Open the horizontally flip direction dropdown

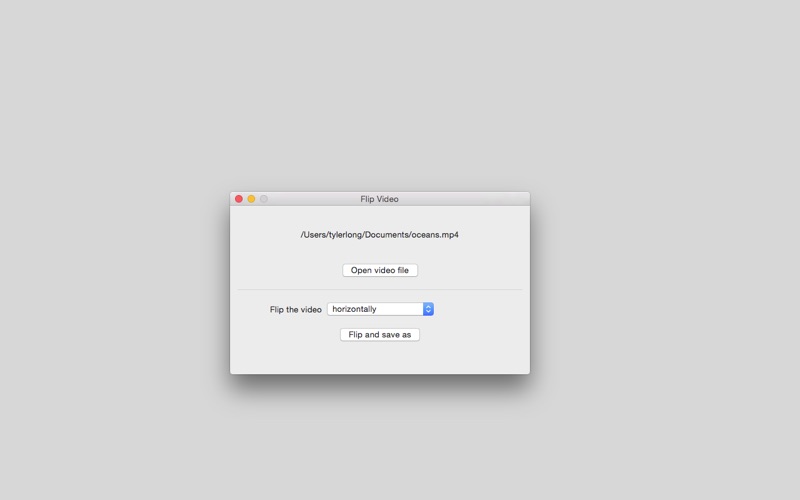click(x=380, y=309)
